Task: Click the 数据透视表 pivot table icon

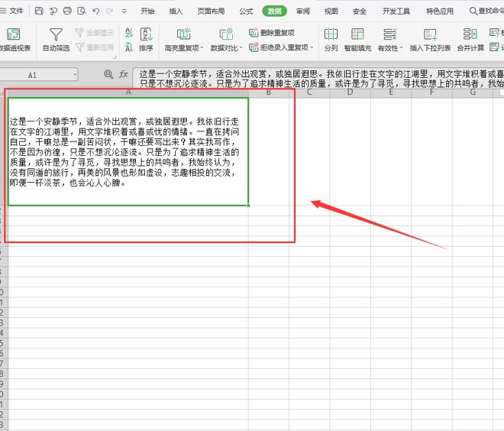Action: pyautogui.click(x=14, y=34)
